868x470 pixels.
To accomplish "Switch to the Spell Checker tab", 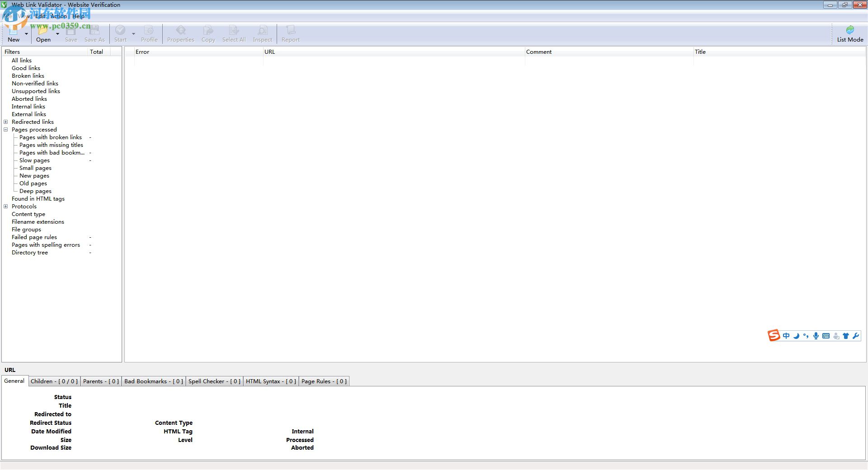I will [x=214, y=381].
